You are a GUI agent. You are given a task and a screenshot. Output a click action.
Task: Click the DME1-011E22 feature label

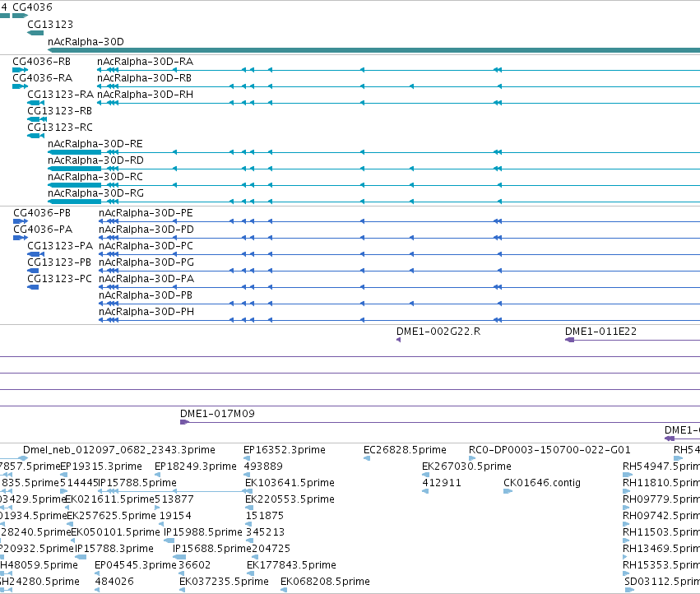click(601, 332)
